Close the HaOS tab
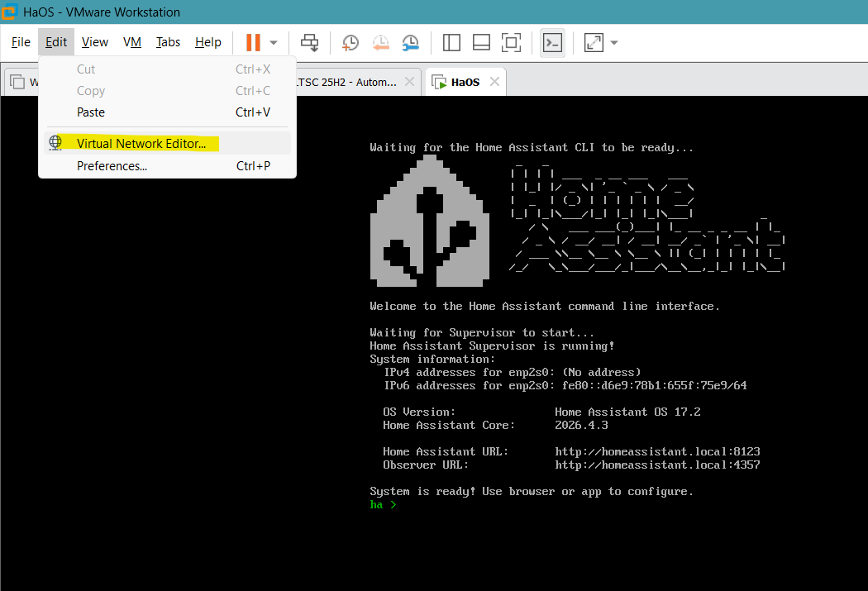Viewport: 868px width, 591px height. tap(494, 82)
